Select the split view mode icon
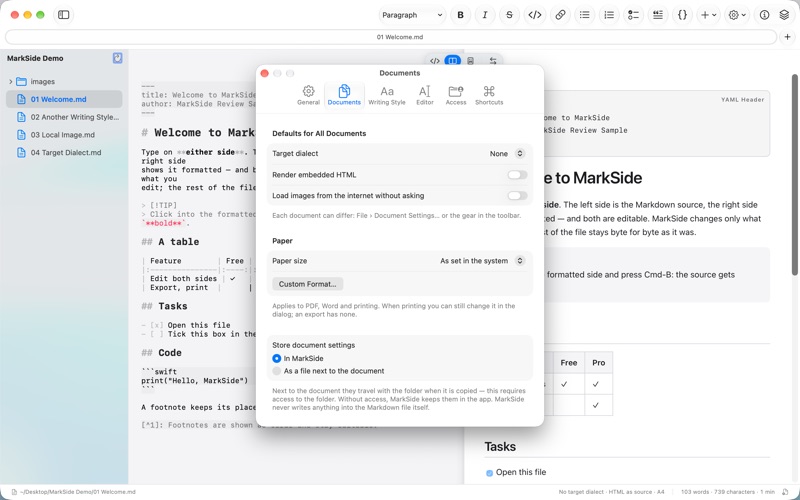 click(453, 61)
